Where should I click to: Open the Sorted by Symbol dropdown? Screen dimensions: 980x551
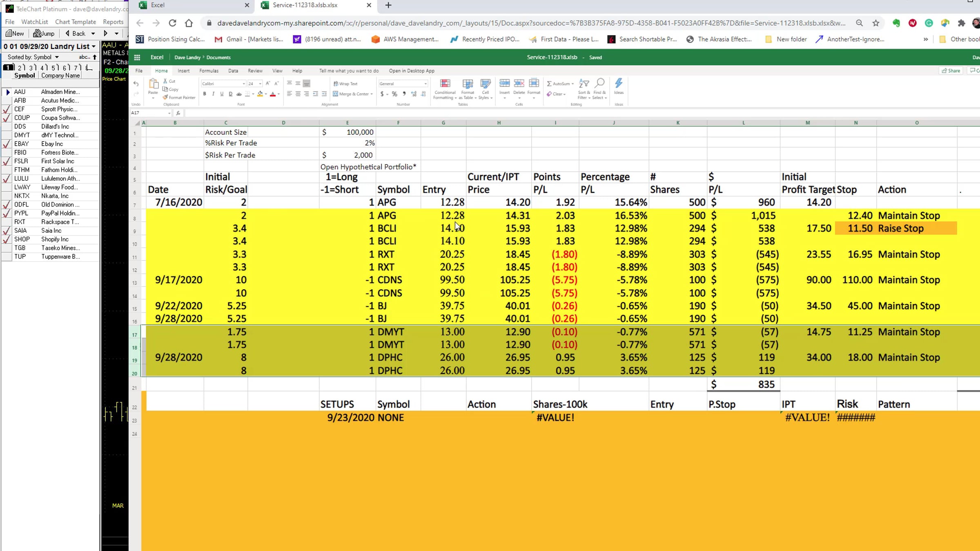[x=57, y=57]
